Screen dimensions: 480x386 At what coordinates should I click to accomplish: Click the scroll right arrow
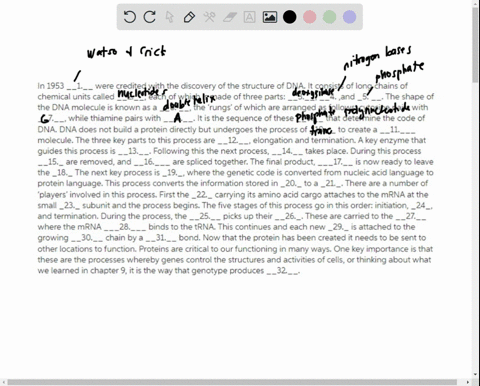click(x=468, y=382)
